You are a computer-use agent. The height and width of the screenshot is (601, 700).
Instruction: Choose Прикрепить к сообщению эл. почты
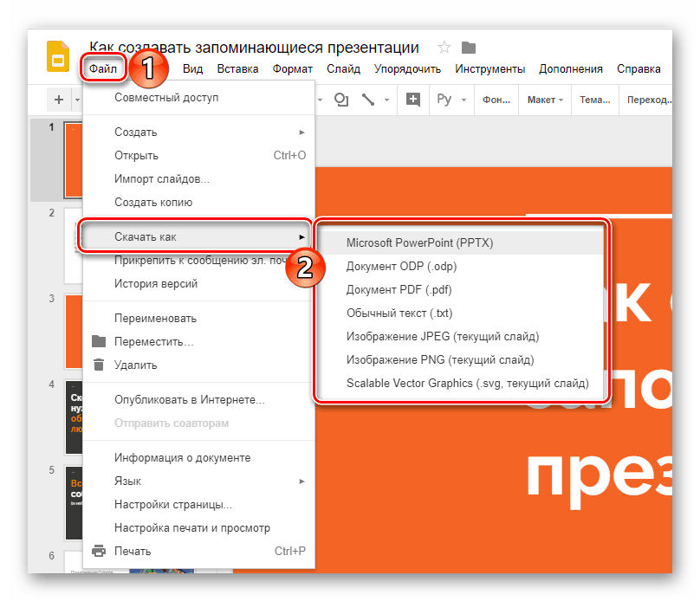click(198, 260)
